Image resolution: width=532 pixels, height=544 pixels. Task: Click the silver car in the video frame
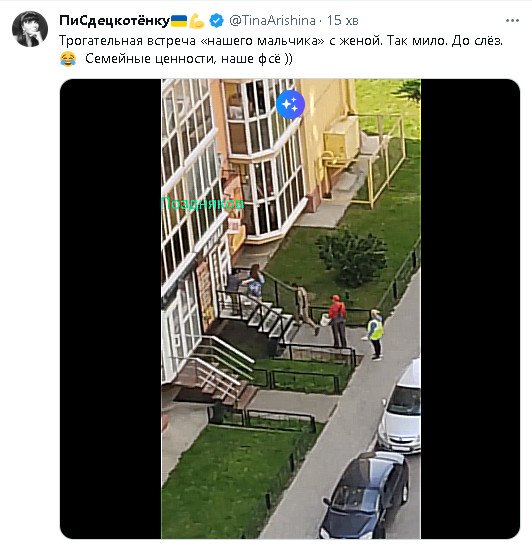(x=400, y=406)
